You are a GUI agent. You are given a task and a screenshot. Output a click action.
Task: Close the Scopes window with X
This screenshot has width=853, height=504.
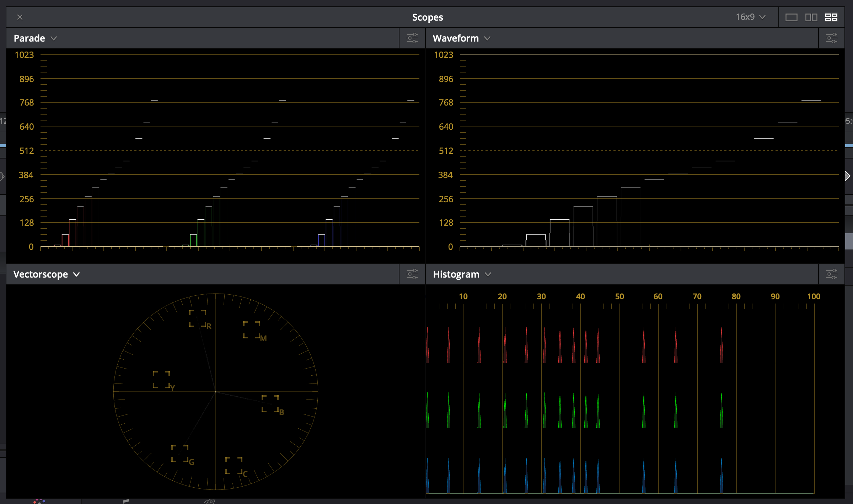click(20, 17)
